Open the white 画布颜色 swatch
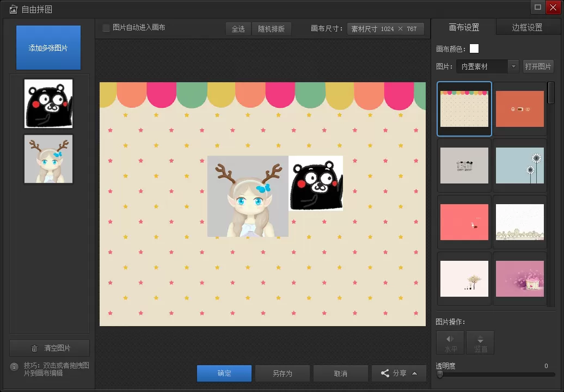The image size is (564, 392). [474, 48]
